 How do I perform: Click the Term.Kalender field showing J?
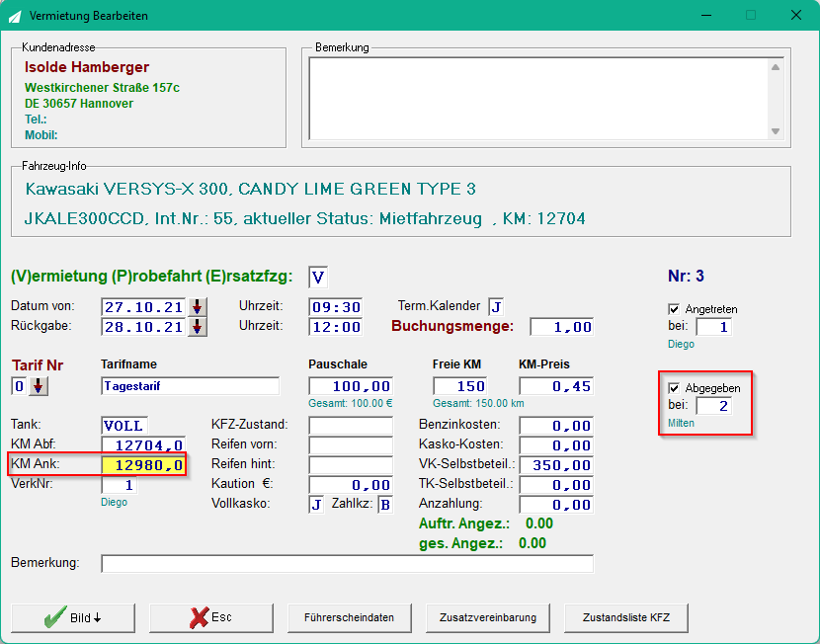(x=496, y=307)
